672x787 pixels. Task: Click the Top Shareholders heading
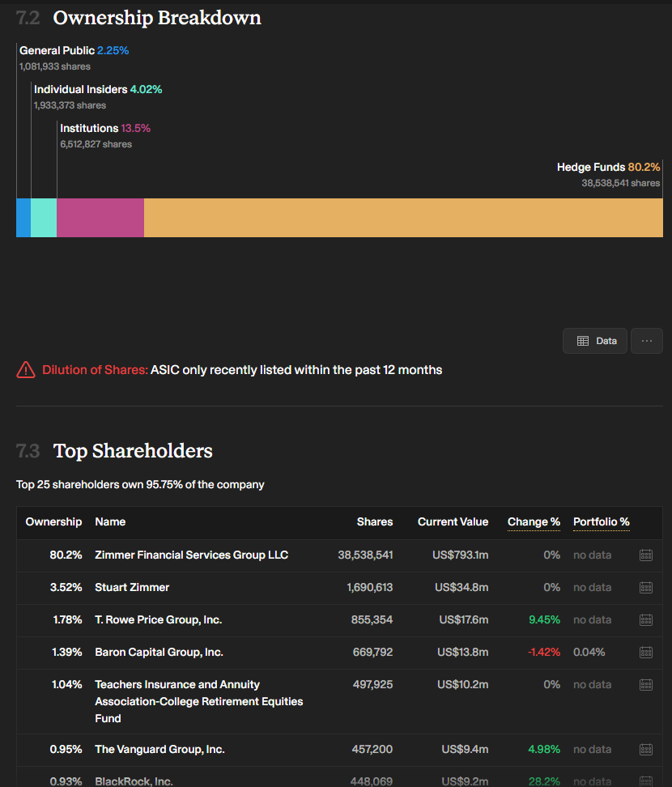133,451
